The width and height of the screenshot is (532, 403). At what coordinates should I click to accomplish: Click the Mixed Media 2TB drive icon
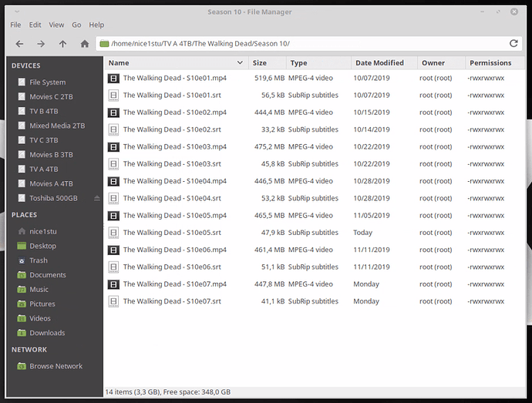point(22,126)
